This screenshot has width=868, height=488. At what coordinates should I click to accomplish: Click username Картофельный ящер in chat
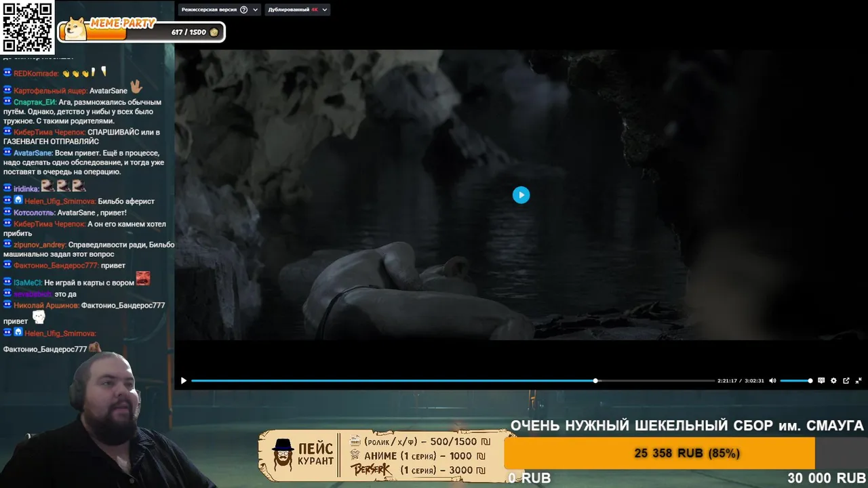tap(50, 91)
